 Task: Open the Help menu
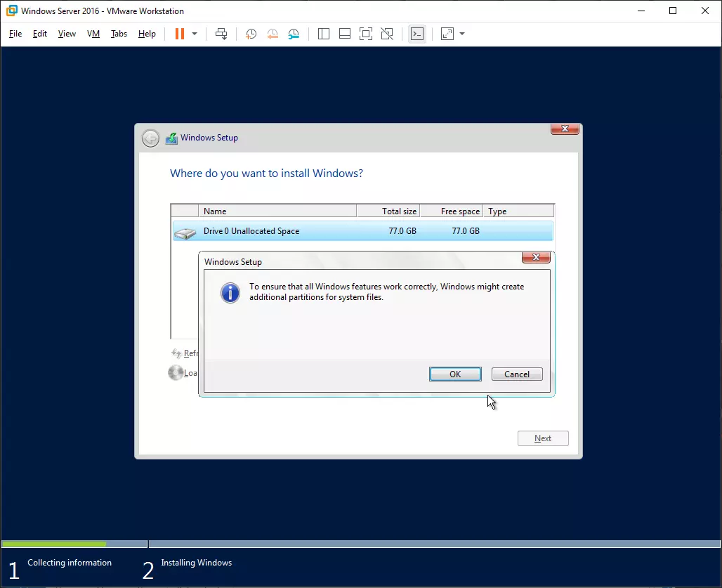click(147, 34)
